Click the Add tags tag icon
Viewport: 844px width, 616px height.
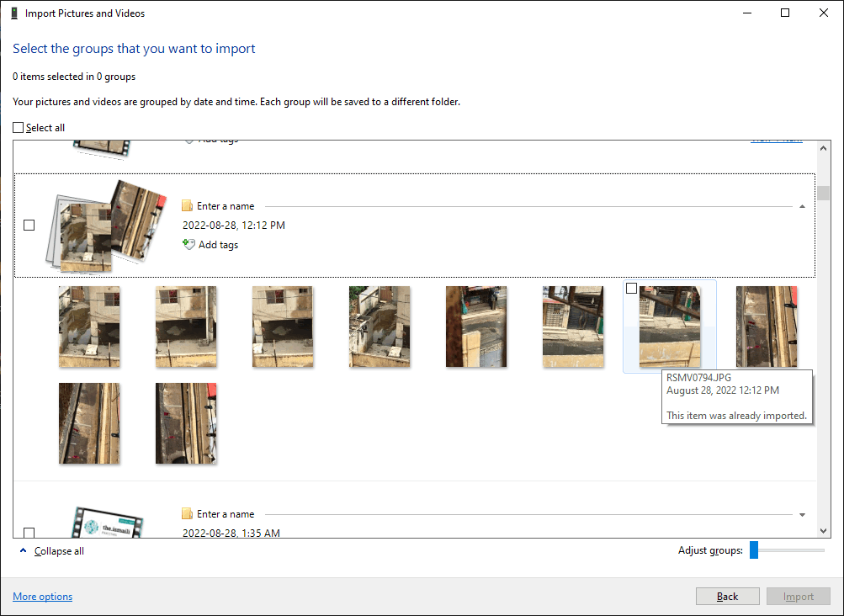tap(188, 244)
